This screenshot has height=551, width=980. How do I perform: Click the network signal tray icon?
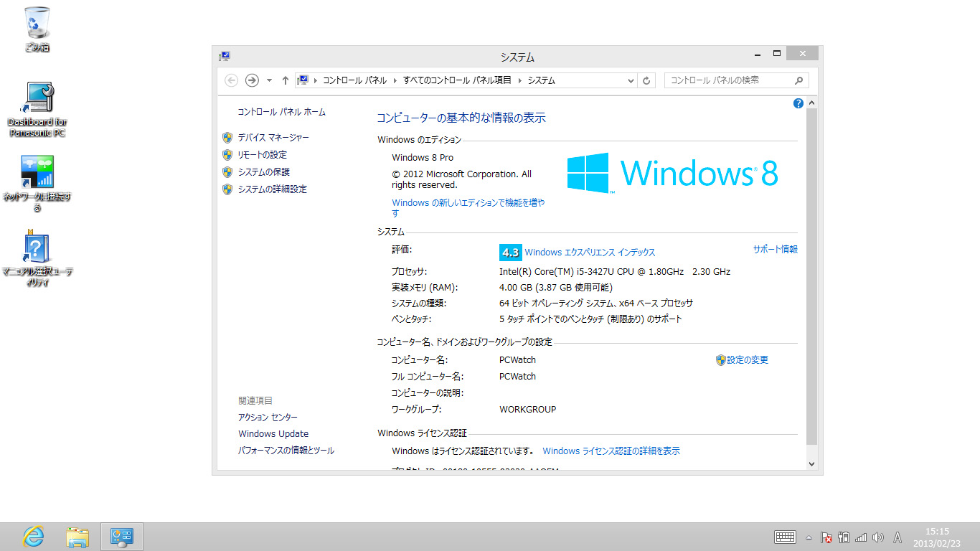tap(861, 537)
